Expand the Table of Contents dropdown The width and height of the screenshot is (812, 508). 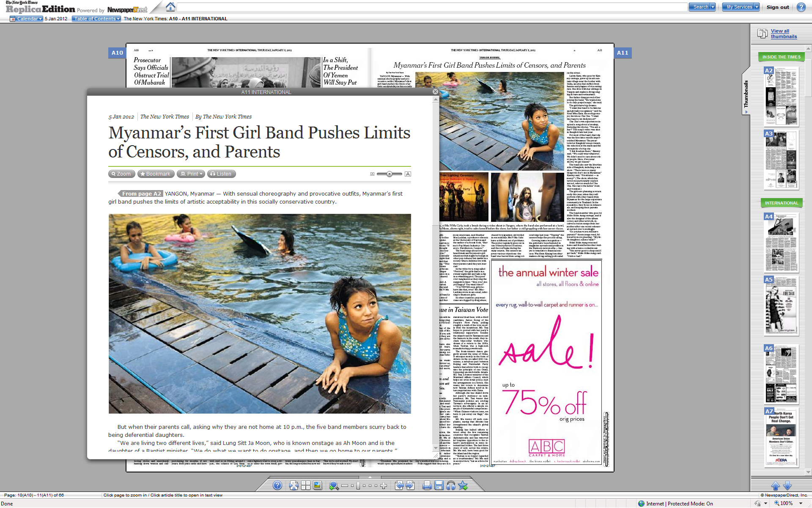[x=96, y=19]
